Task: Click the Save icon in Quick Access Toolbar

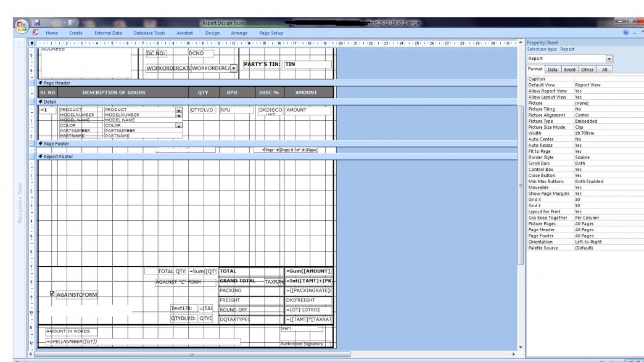Action: (x=37, y=23)
